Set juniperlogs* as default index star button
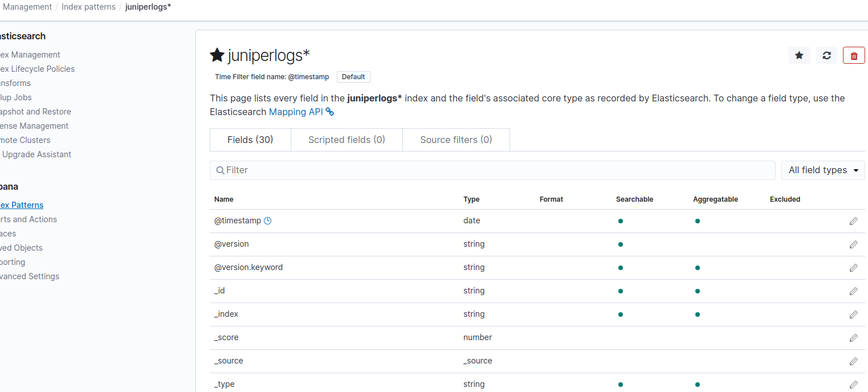The image size is (868, 392). click(799, 55)
